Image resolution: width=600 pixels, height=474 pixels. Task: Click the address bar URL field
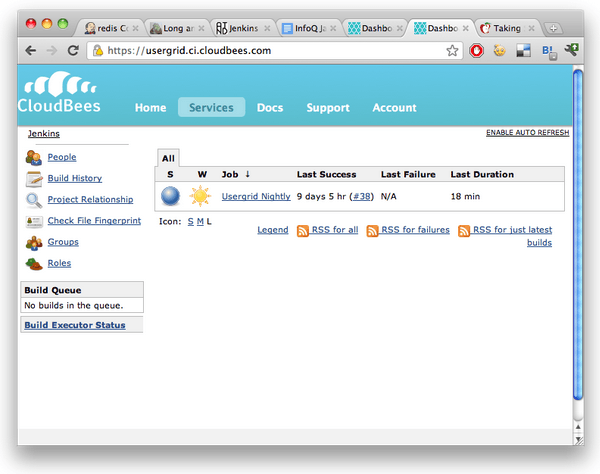[275, 50]
